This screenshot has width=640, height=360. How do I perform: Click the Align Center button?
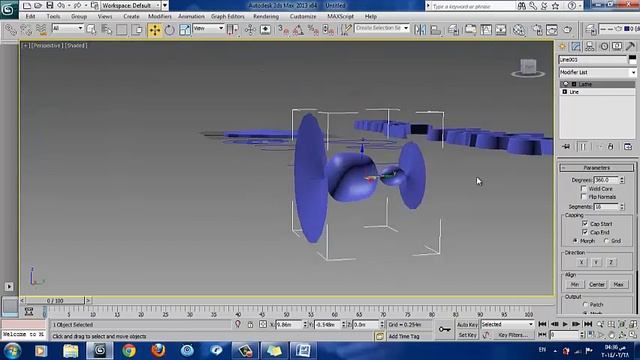596,284
